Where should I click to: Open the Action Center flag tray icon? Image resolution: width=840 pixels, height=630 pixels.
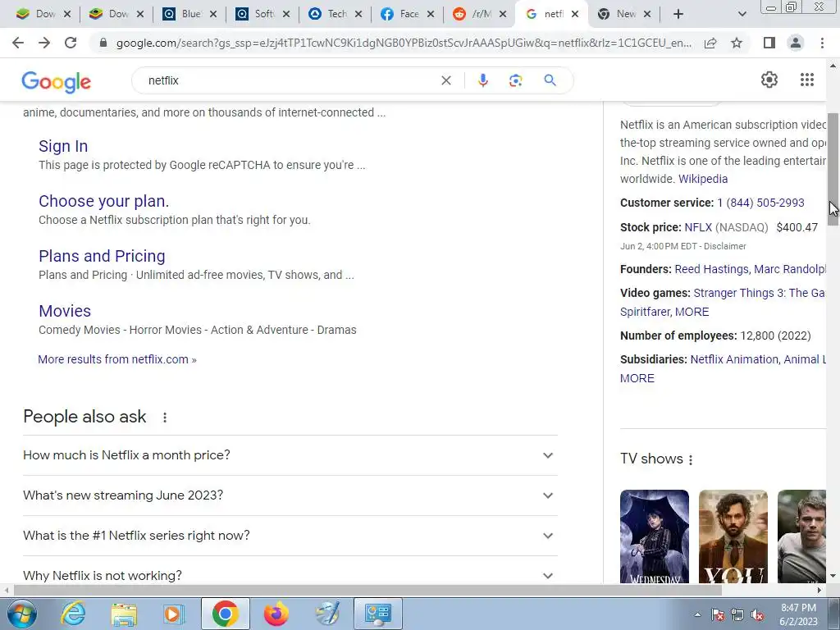click(x=718, y=614)
